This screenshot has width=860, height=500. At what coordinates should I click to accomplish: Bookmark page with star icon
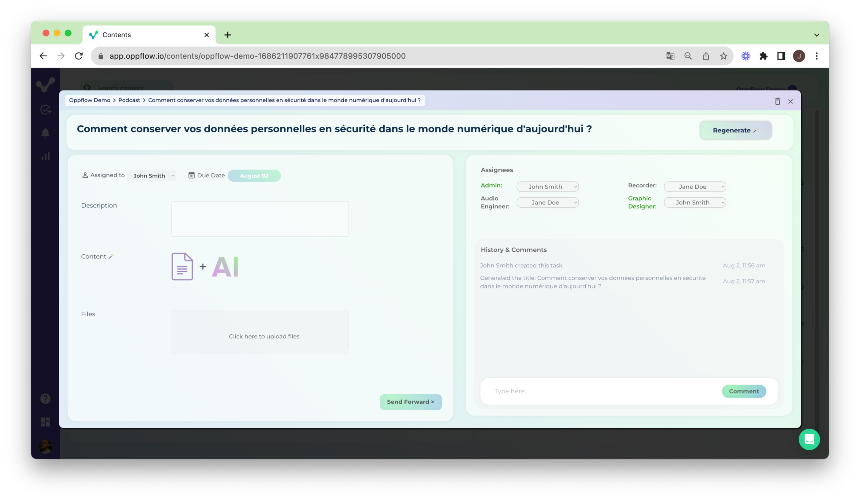(x=723, y=56)
